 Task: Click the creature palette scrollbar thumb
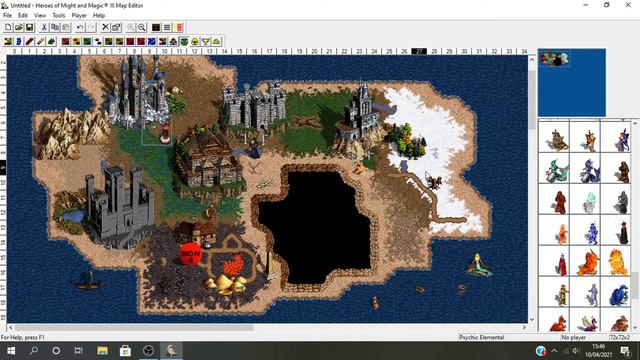click(x=635, y=286)
